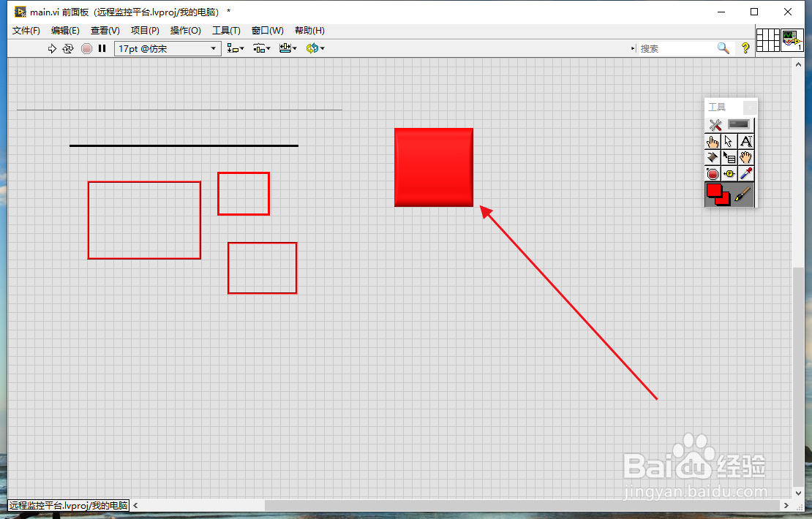Click the tool selection indicator LED
This screenshot has height=519, width=812.
tap(738, 124)
